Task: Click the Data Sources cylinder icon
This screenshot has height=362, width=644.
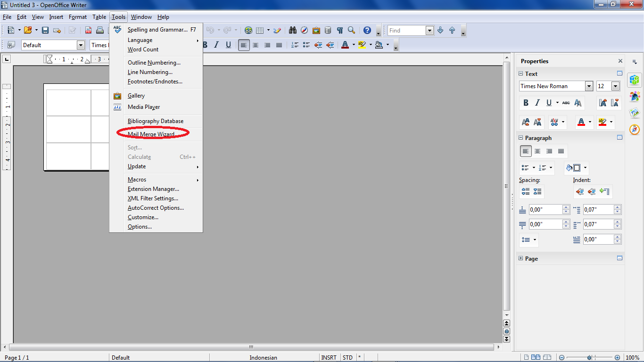Action: coord(328,30)
